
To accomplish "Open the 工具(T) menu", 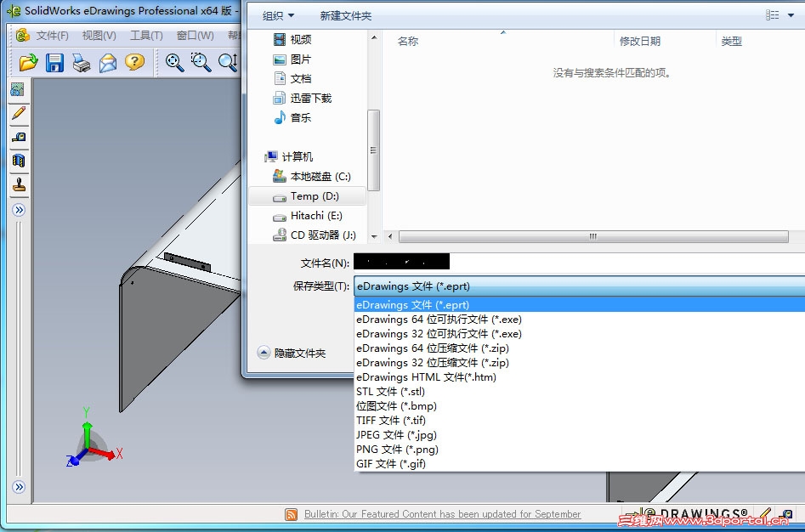I will point(146,36).
